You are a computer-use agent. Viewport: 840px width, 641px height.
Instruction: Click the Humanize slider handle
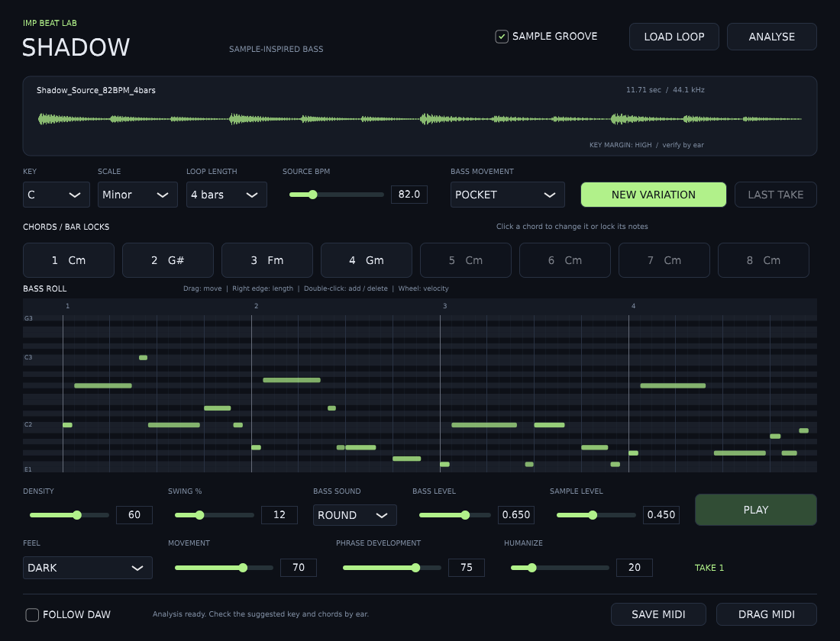pos(532,568)
